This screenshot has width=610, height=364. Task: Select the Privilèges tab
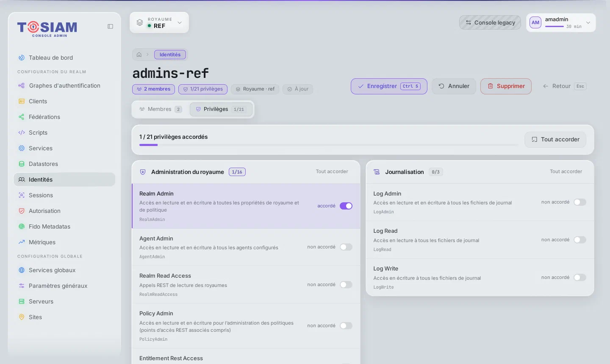click(x=221, y=109)
